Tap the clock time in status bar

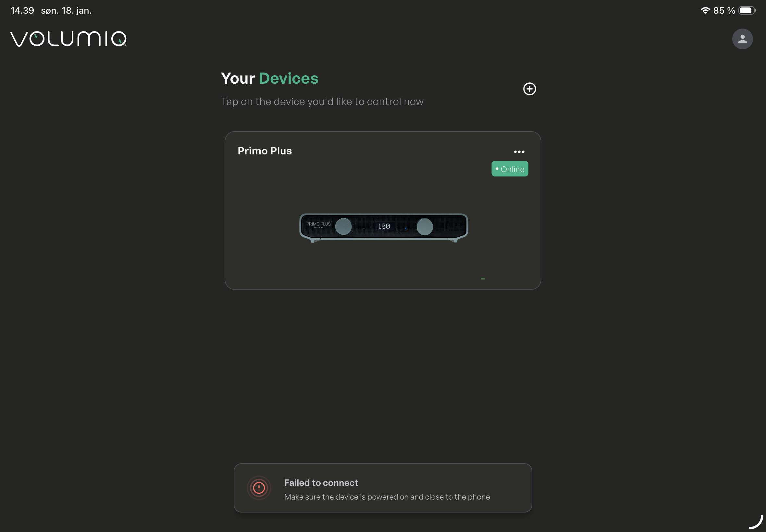[x=22, y=11]
